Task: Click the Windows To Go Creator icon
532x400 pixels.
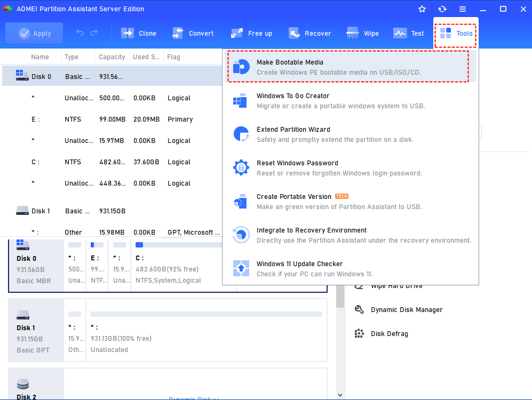Action: coord(241,101)
